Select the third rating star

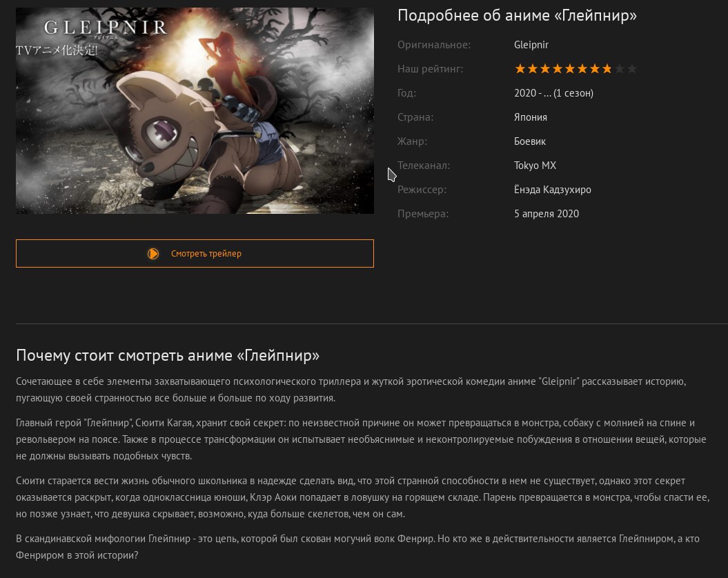(x=545, y=69)
